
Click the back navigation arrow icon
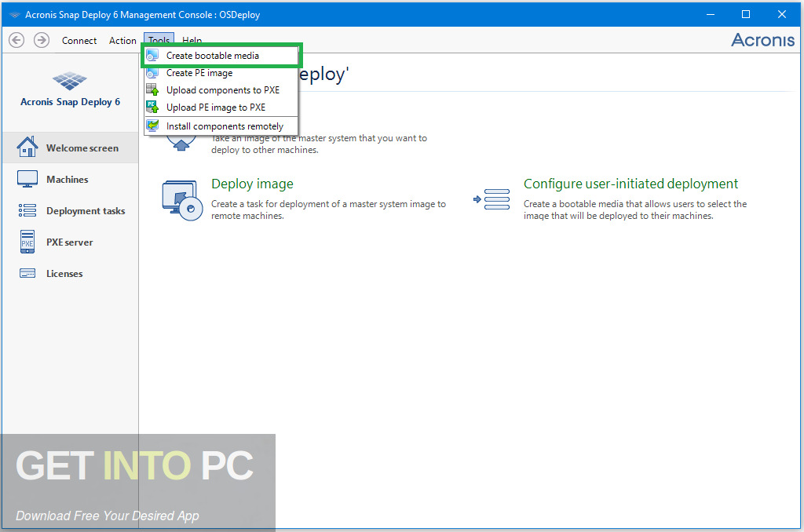(16, 40)
